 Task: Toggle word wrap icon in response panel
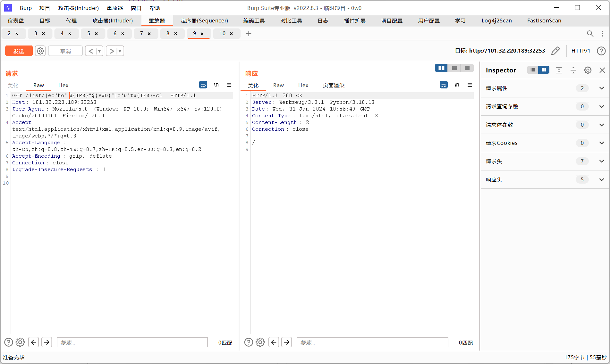[x=444, y=85]
